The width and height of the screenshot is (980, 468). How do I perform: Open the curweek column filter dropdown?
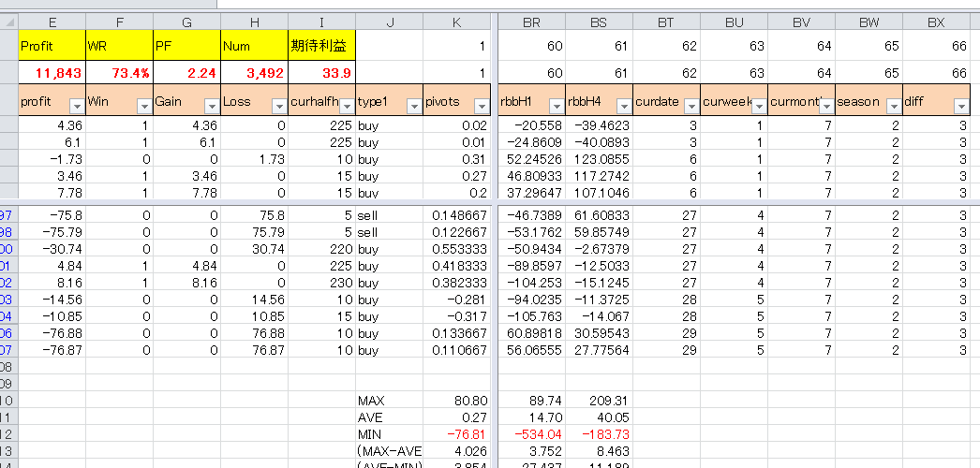(x=759, y=107)
